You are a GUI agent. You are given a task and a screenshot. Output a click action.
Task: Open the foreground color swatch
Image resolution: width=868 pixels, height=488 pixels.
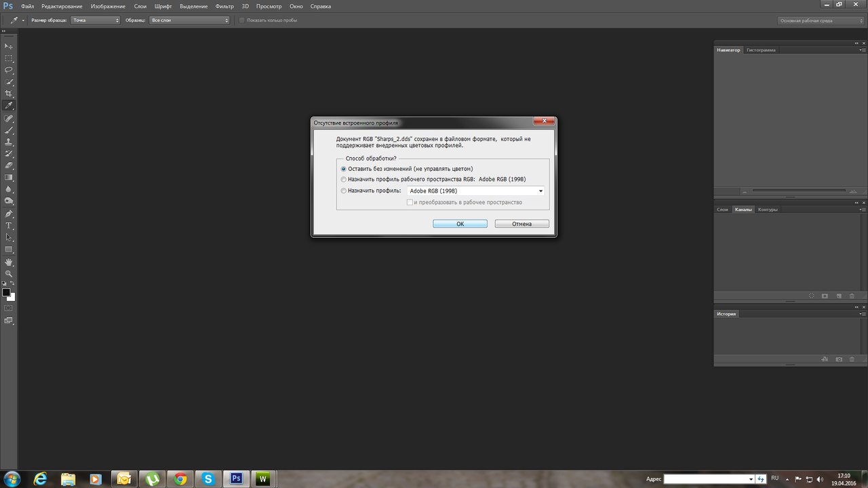tap(5, 292)
